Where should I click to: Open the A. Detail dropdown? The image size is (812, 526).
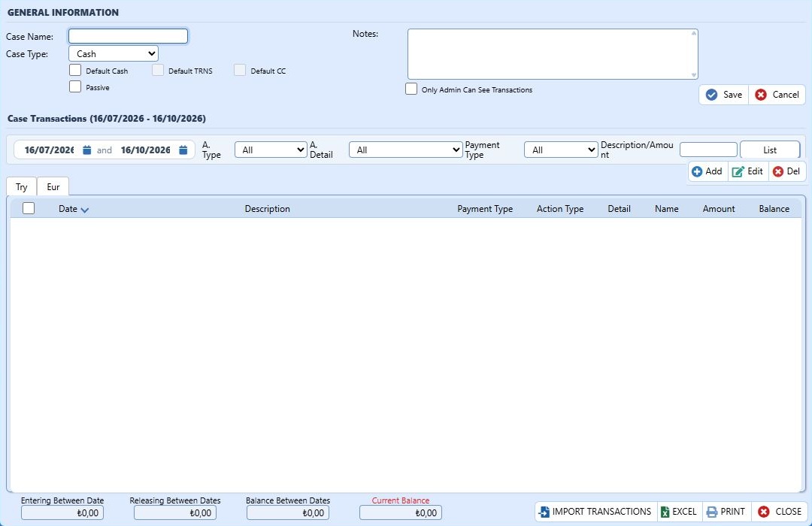coord(405,150)
